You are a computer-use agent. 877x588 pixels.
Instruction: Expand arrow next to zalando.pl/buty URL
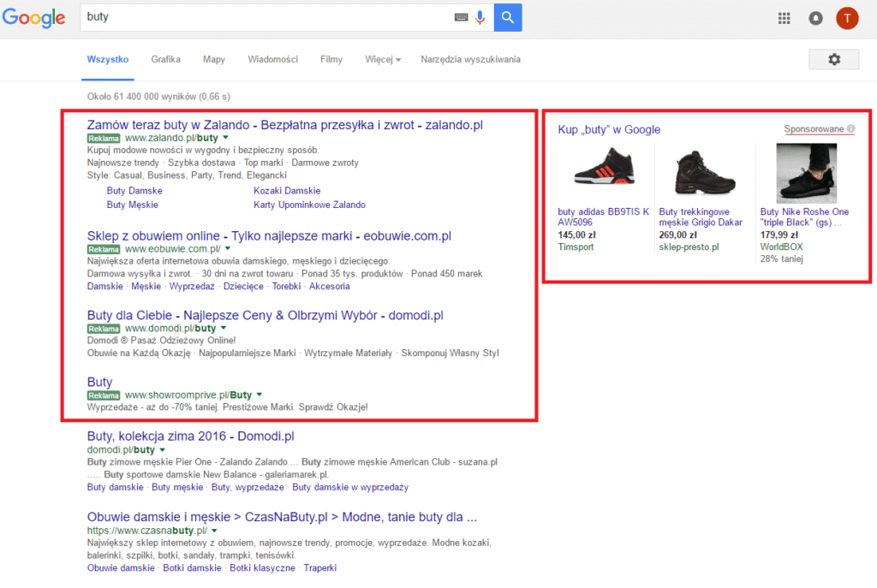225,137
